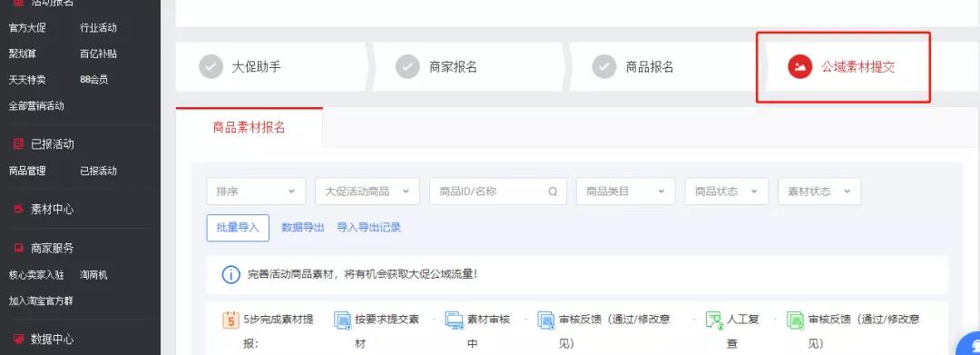Click the 素材中心 sidebar heading

pyautogui.click(x=53, y=210)
